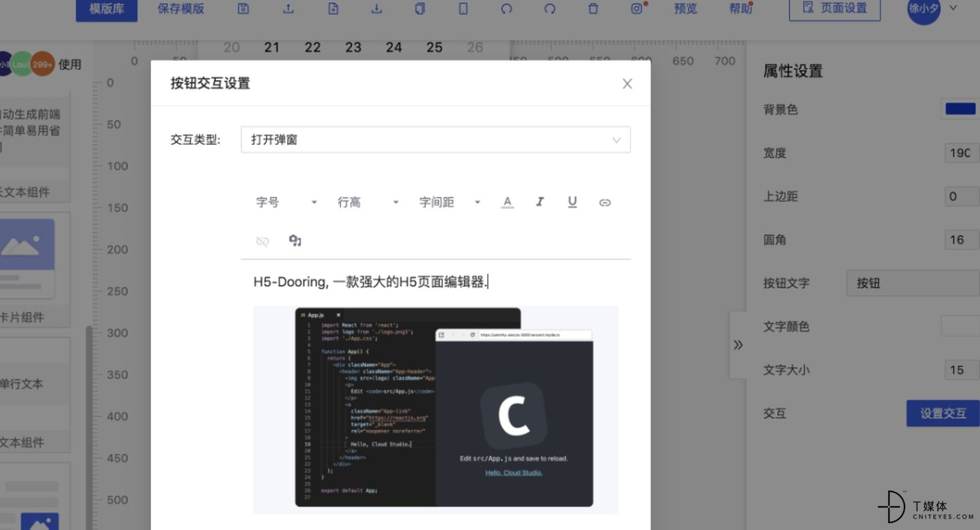Open the 字间距 letter spacing dropdown
The height and width of the screenshot is (530, 980).
coord(450,202)
